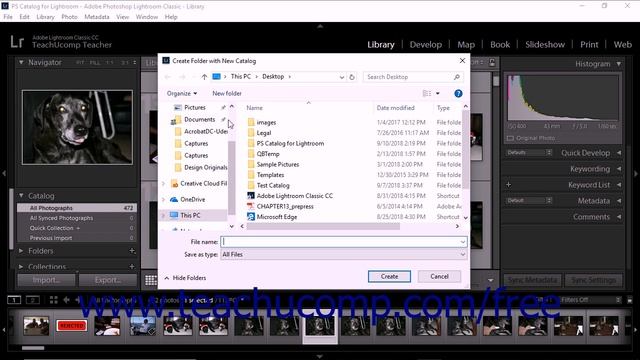Click Desktop in the address breadcrumb
The width and height of the screenshot is (640, 360).
pyautogui.click(x=273, y=77)
